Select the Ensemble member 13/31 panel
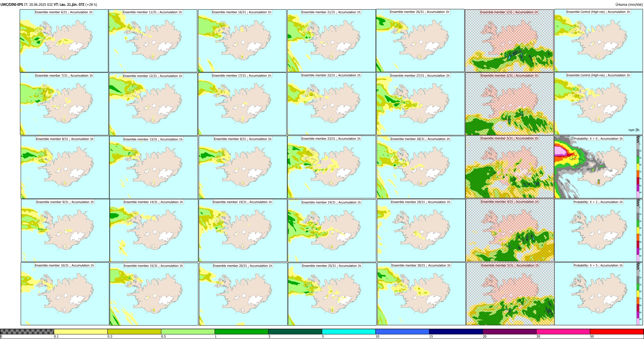 154,167
